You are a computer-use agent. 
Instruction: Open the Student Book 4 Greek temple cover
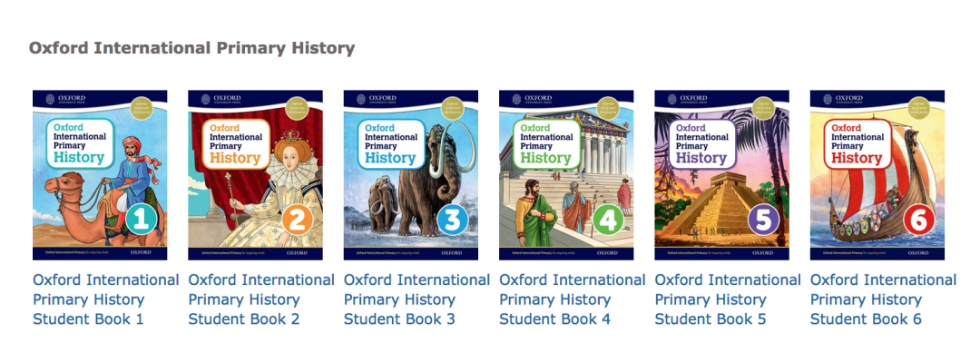(x=566, y=175)
